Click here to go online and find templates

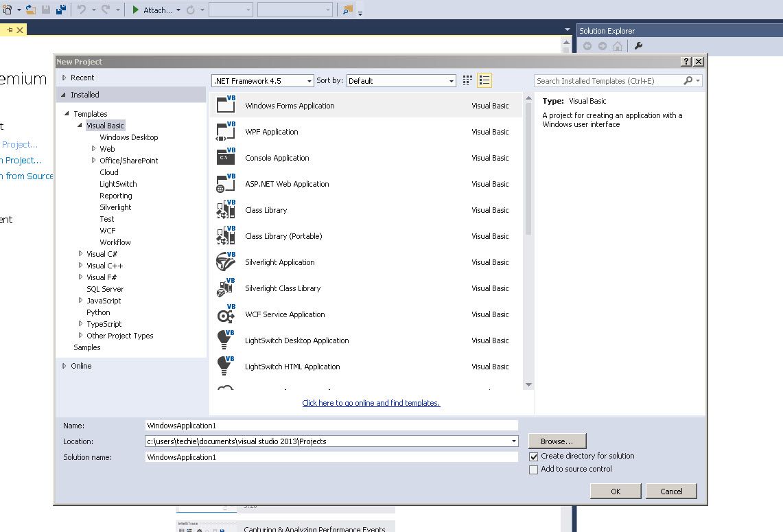371,403
